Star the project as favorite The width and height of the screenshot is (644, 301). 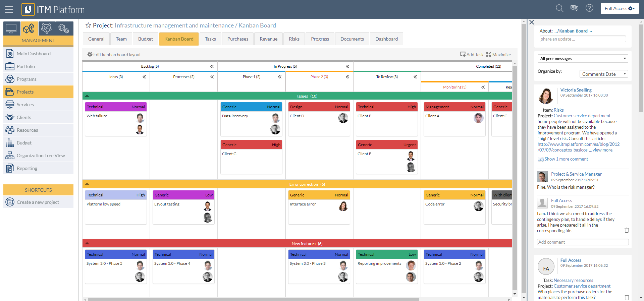(88, 25)
